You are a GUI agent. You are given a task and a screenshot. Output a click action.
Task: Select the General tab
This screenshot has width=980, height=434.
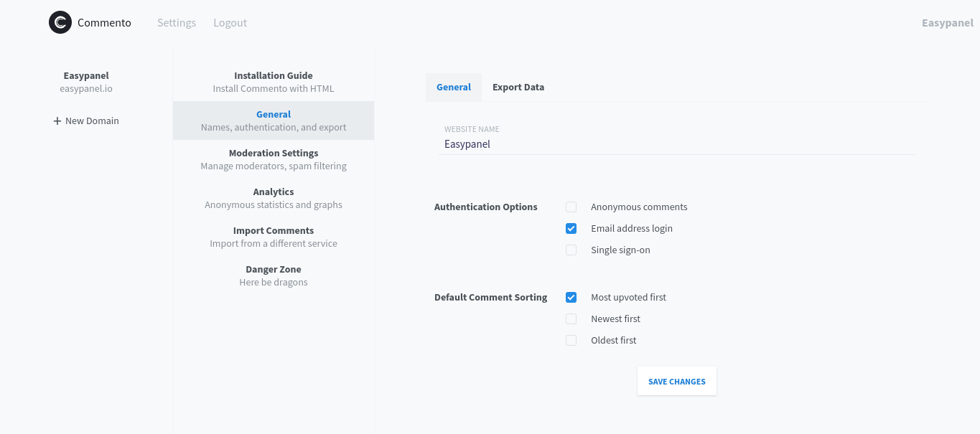pyautogui.click(x=453, y=88)
